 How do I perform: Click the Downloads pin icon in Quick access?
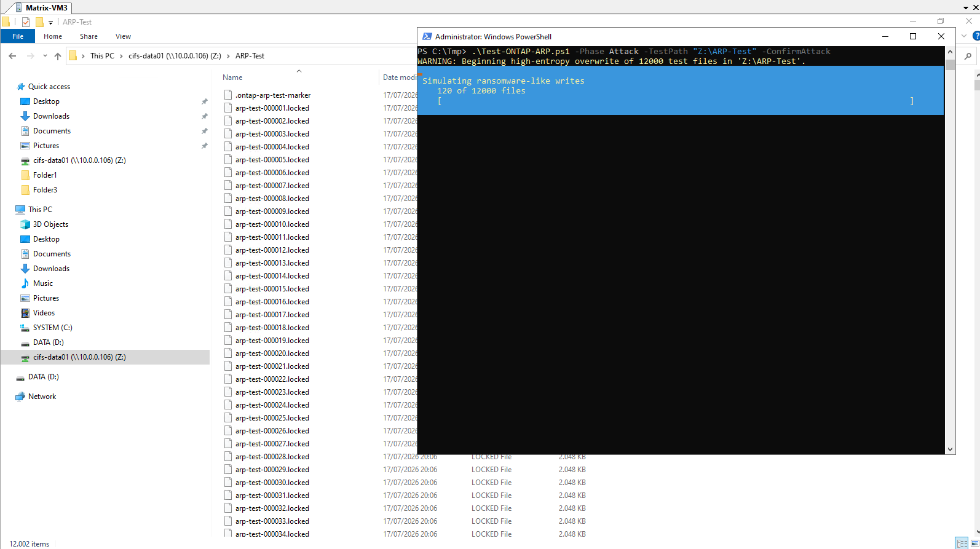click(204, 116)
